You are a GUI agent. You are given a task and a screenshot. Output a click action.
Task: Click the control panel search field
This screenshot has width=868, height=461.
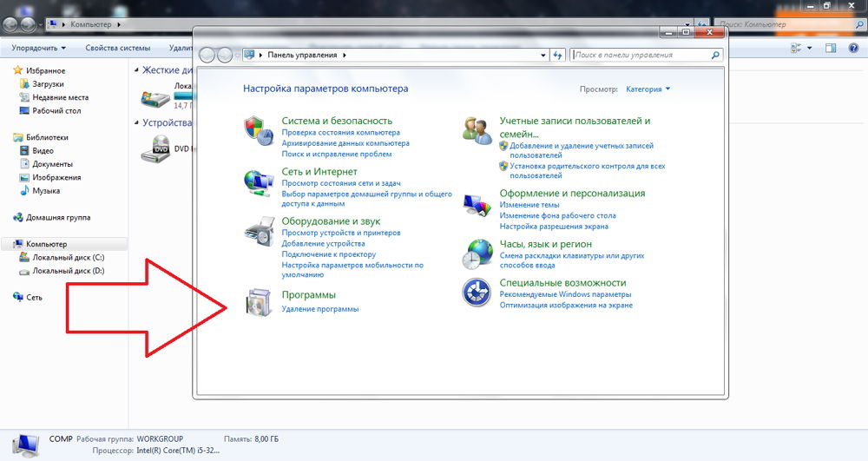point(641,55)
